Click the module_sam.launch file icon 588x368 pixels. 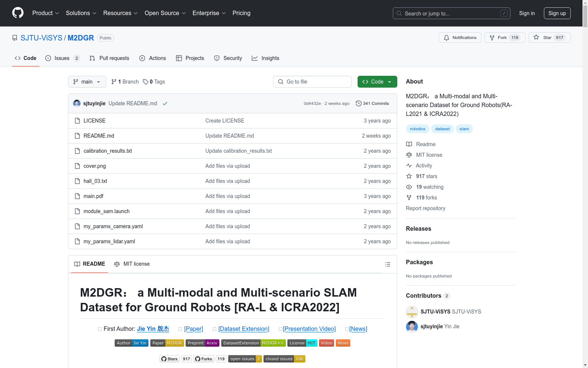coord(77,211)
